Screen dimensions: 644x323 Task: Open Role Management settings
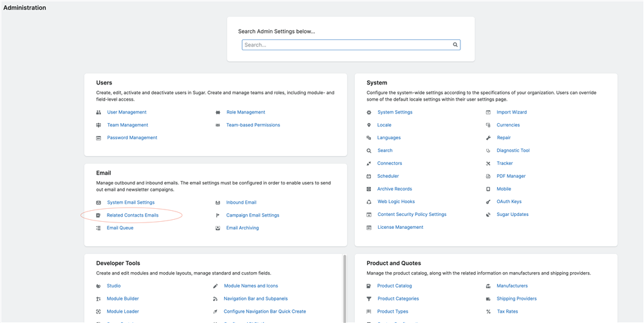[x=245, y=112]
